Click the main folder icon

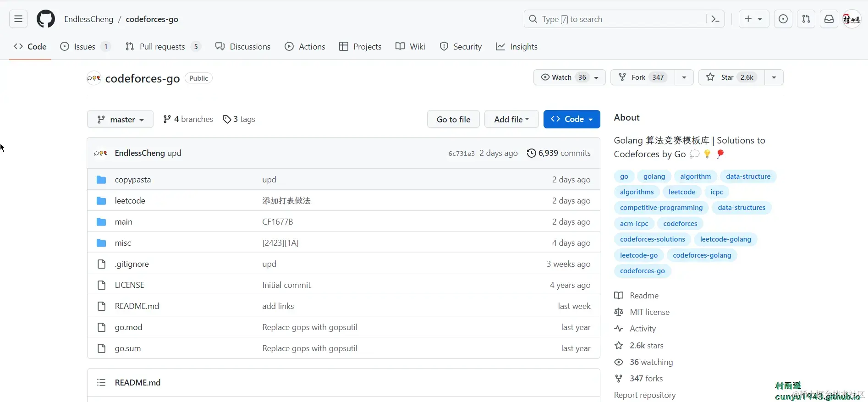pos(101,222)
